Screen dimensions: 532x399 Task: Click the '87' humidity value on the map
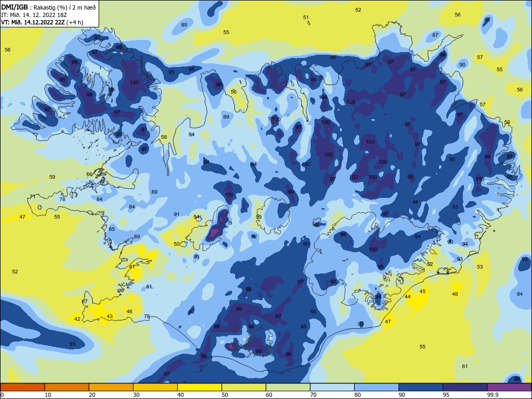pos(435,35)
